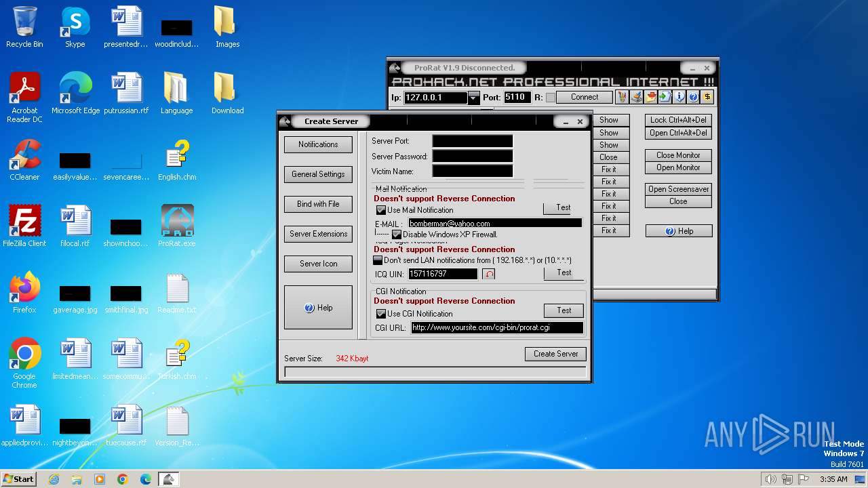Click Open Ctrl+Alt+Del button
Screen dimensions: 868x488
tap(678, 133)
